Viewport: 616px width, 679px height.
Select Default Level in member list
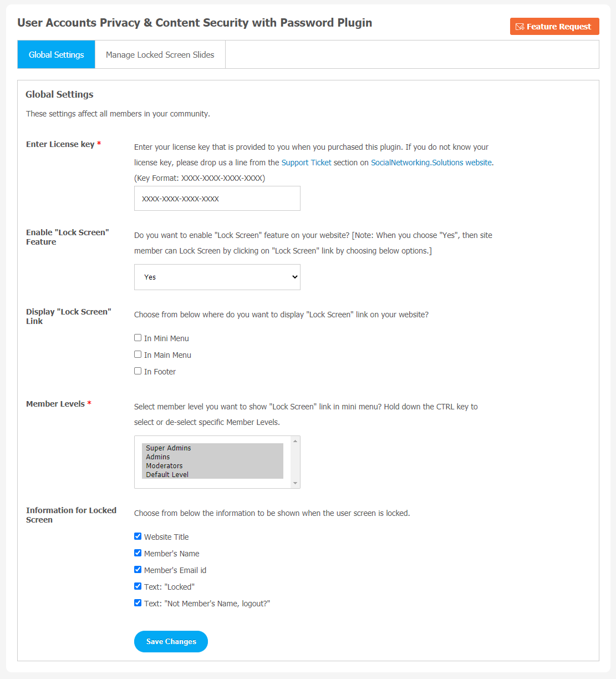tap(212, 474)
